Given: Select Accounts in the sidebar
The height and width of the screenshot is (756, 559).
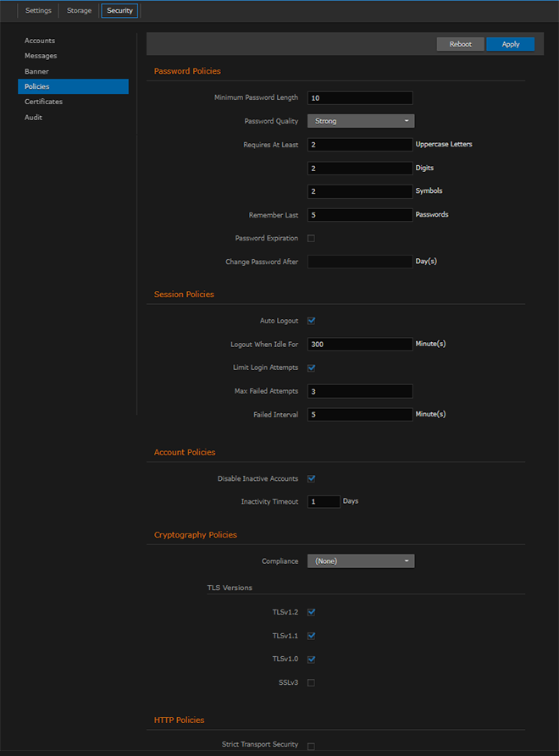Looking at the screenshot, I should (x=39, y=40).
